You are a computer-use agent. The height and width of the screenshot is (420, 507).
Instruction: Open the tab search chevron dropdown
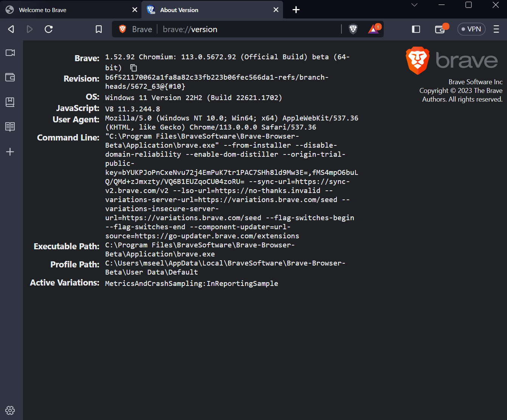tap(414, 5)
